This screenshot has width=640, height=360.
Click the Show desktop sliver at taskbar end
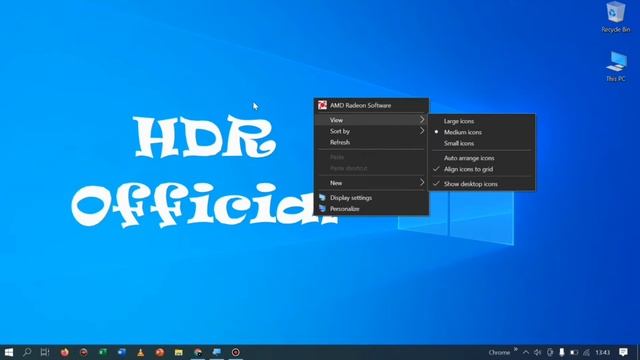coord(638,352)
